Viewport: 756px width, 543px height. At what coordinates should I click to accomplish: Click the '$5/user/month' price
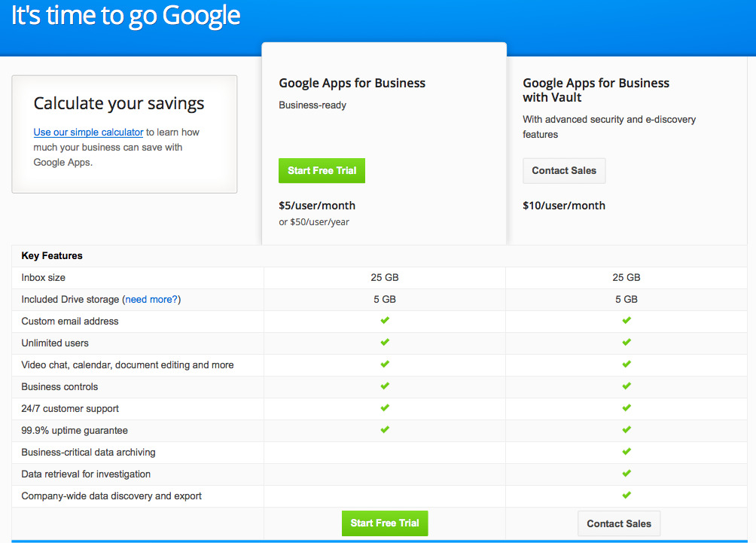coord(317,206)
